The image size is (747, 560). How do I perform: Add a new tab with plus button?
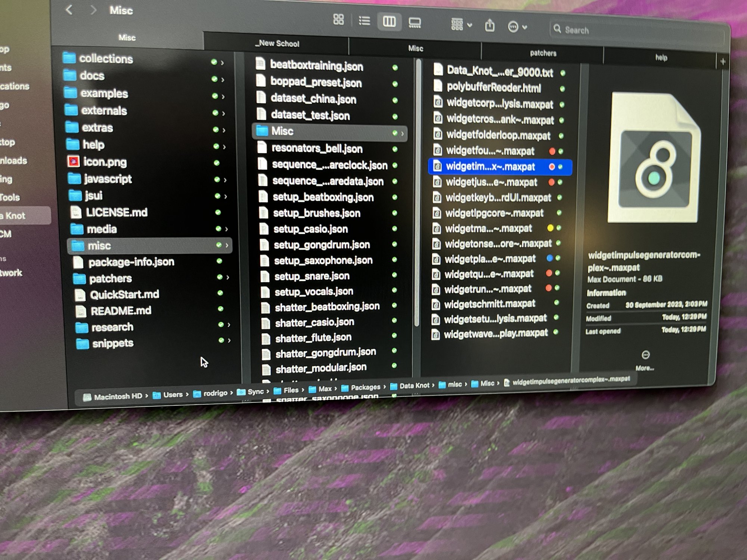[x=722, y=62]
